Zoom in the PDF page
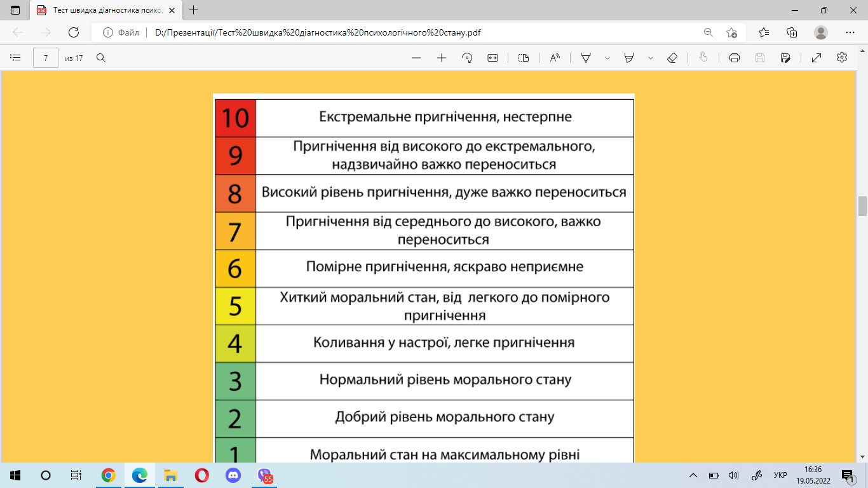The height and width of the screenshot is (488, 868). click(442, 58)
